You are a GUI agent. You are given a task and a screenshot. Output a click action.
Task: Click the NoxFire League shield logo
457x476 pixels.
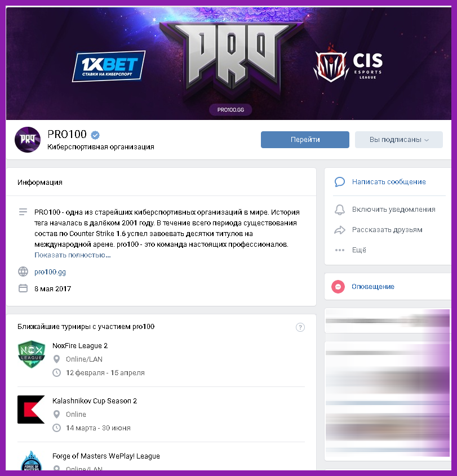(32, 354)
